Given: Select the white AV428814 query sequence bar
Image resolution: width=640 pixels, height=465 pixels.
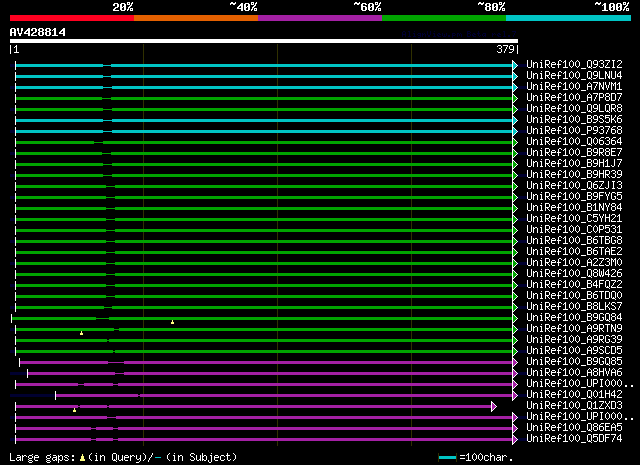Looking at the screenshot, I should pos(264,41).
